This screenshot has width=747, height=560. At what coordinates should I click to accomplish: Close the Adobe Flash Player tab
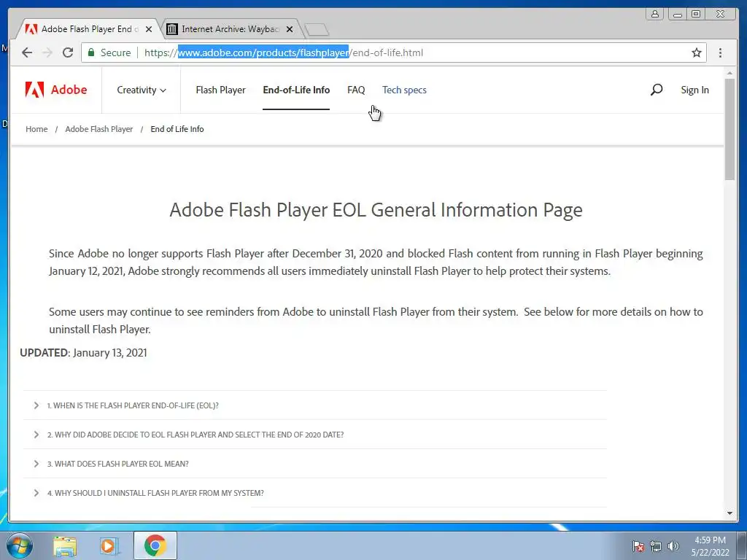click(x=149, y=29)
